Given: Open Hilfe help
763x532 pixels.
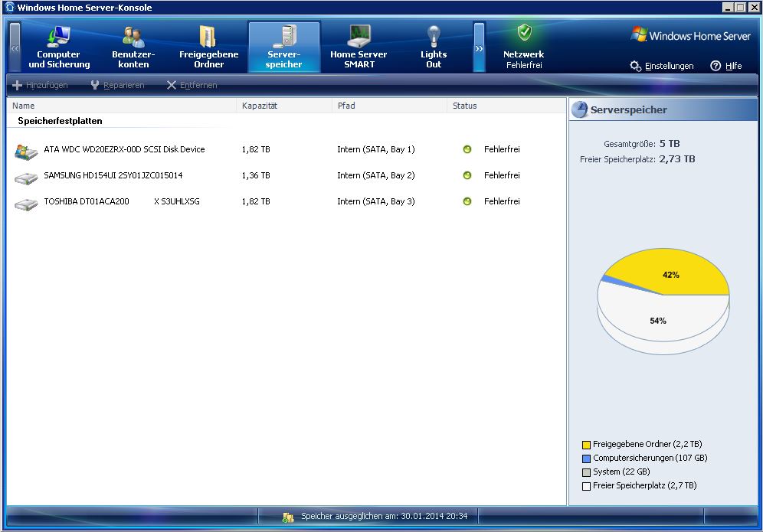Looking at the screenshot, I should [x=726, y=66].
